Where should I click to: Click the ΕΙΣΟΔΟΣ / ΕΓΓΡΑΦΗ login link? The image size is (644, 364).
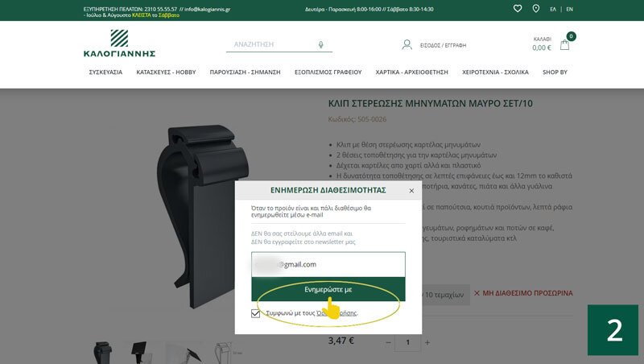(444, 46)
